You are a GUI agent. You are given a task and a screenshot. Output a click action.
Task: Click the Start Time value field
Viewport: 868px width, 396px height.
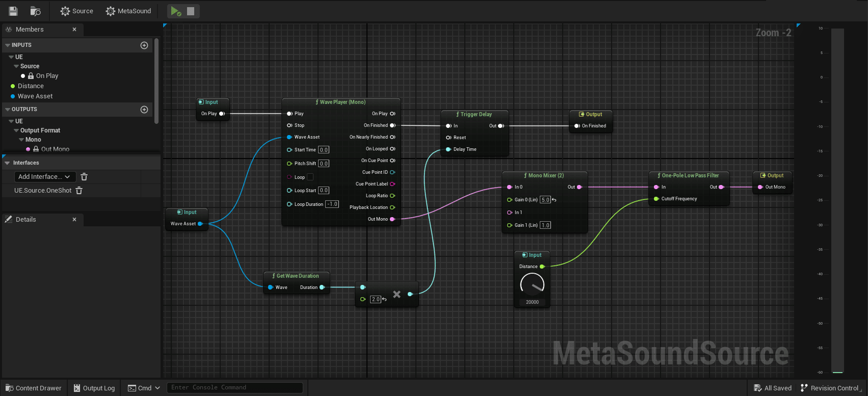coord(324,150)
